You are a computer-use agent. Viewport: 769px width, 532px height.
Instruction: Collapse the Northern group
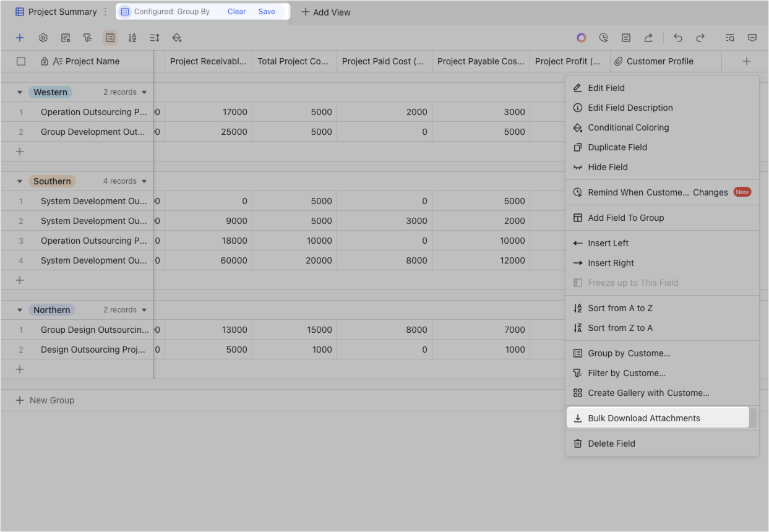20,310
